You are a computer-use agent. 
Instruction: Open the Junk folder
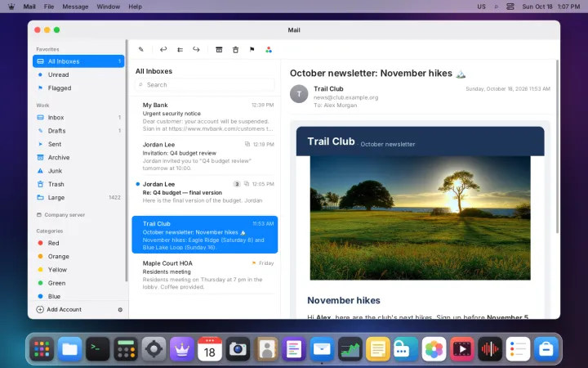tap(78, 171)
